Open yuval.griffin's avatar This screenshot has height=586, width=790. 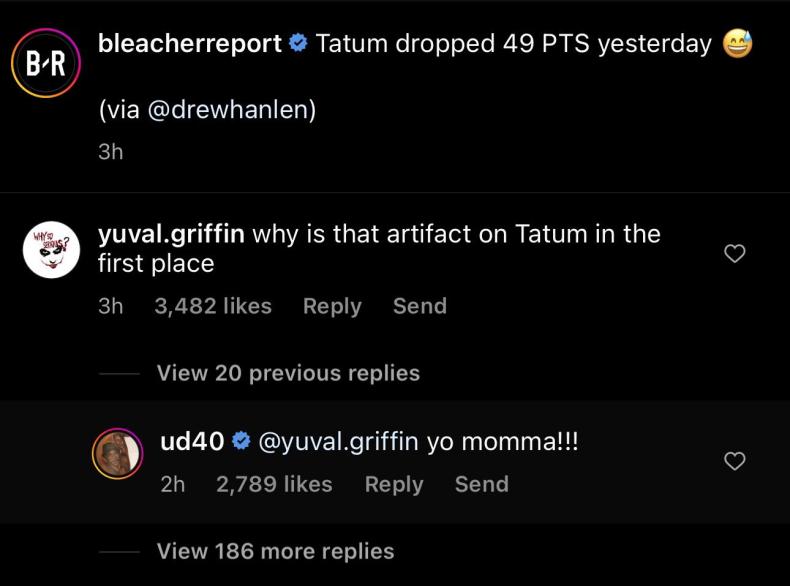click(x=50, y=251)
